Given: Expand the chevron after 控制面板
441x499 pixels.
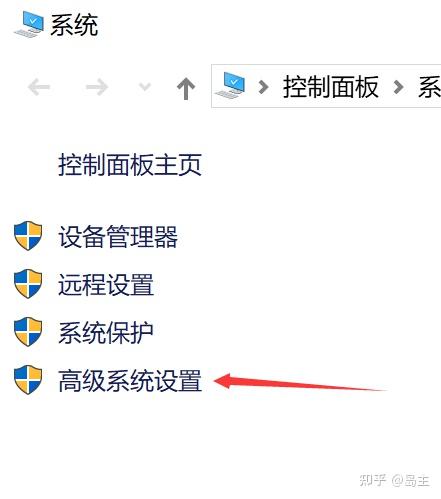Looking at the screenshot, I should 398,87.
